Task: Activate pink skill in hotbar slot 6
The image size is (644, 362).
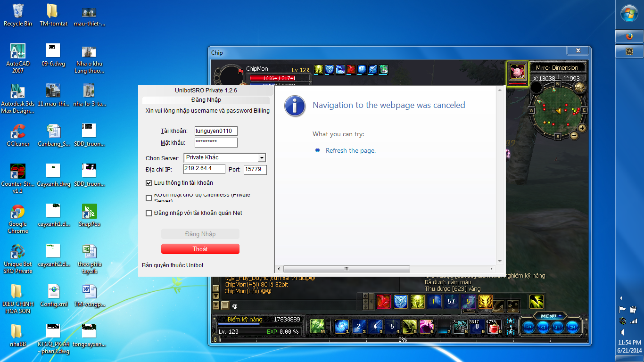Action: (426, 326)
